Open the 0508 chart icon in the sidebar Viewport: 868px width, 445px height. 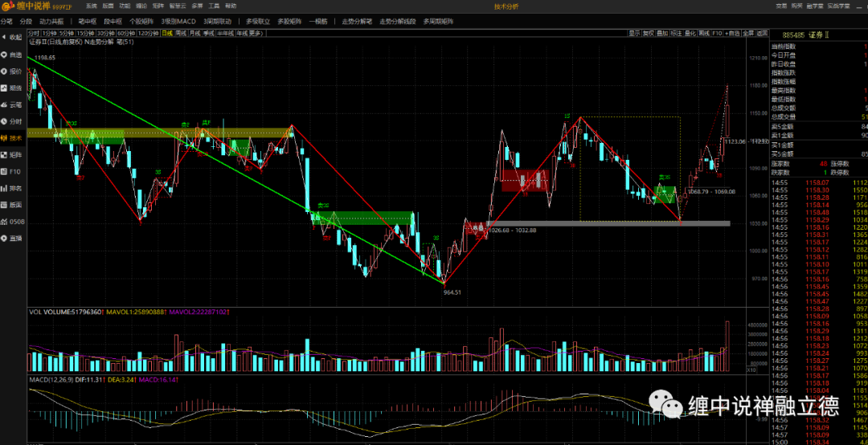click(4, 222)
